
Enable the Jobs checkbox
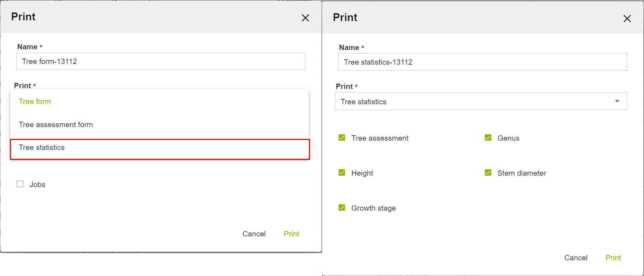click(x=20, y=184)
